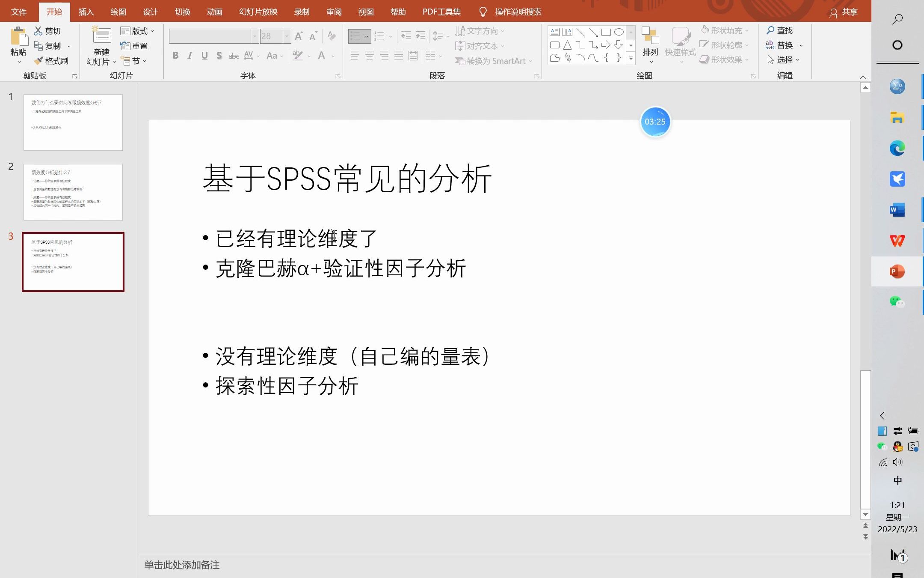Screen dimensions: 924x578
Task: Increase list indent level icon
Action: 421,36
